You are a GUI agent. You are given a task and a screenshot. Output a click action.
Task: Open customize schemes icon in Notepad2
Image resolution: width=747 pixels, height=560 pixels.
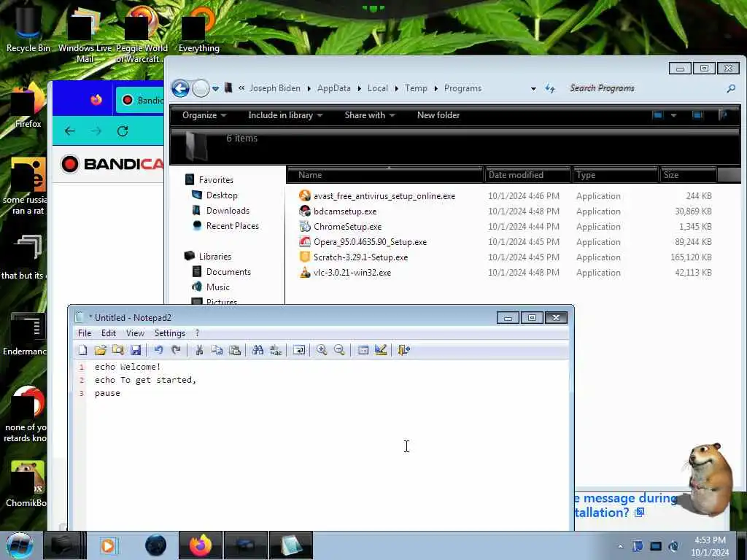(x=380, y=350)
